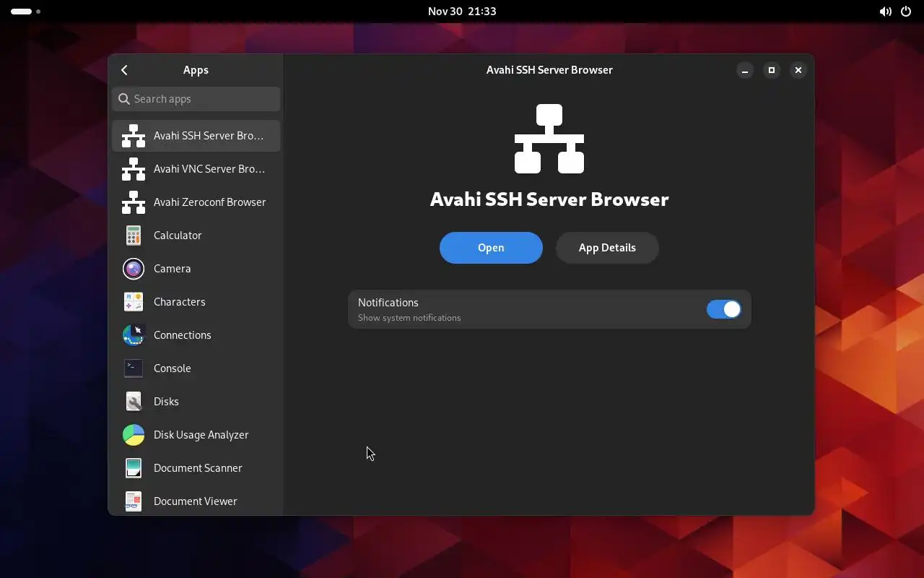
Task: Click the Notifications row title
Action: pyautogui.click(x=388, y=303)
